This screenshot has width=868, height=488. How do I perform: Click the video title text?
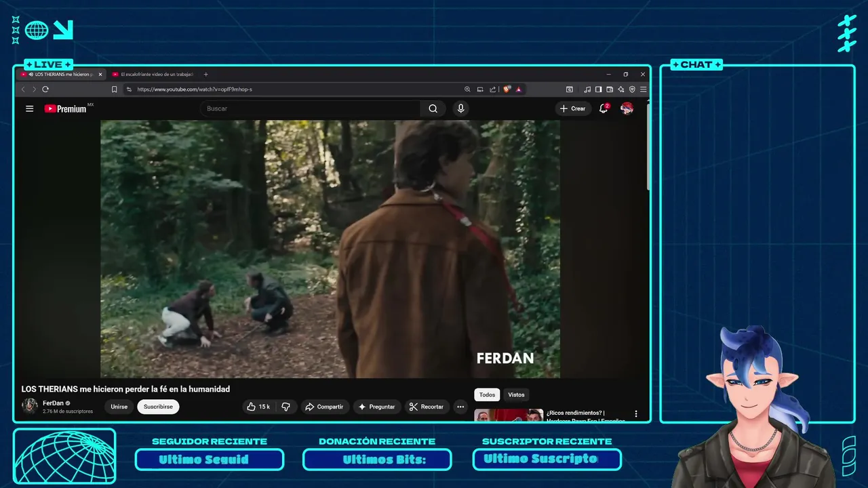coord(125,389)
